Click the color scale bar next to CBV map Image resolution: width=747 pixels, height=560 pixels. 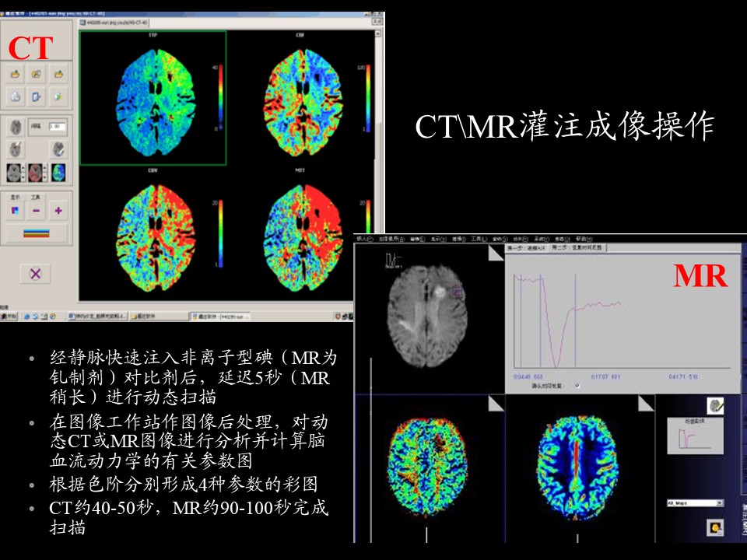tap(220, 233)
